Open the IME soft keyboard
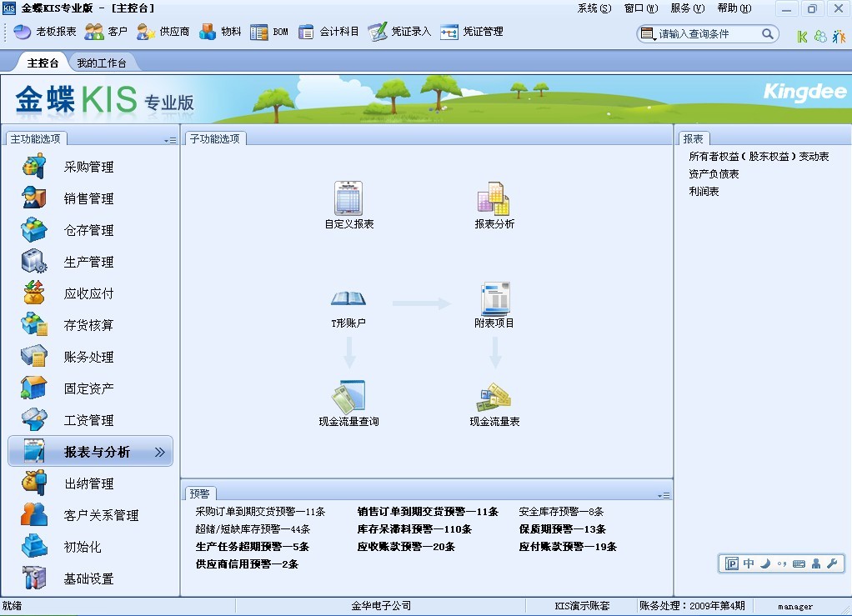The width and height of the screenshot is (852, 616). 799,563
